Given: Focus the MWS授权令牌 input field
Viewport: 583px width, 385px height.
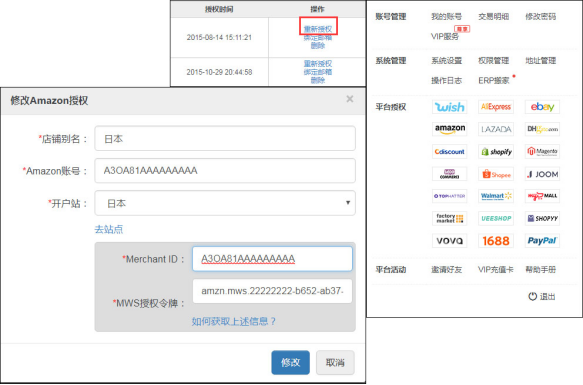Looking at the screenshot, I should (x=272, y=291).
